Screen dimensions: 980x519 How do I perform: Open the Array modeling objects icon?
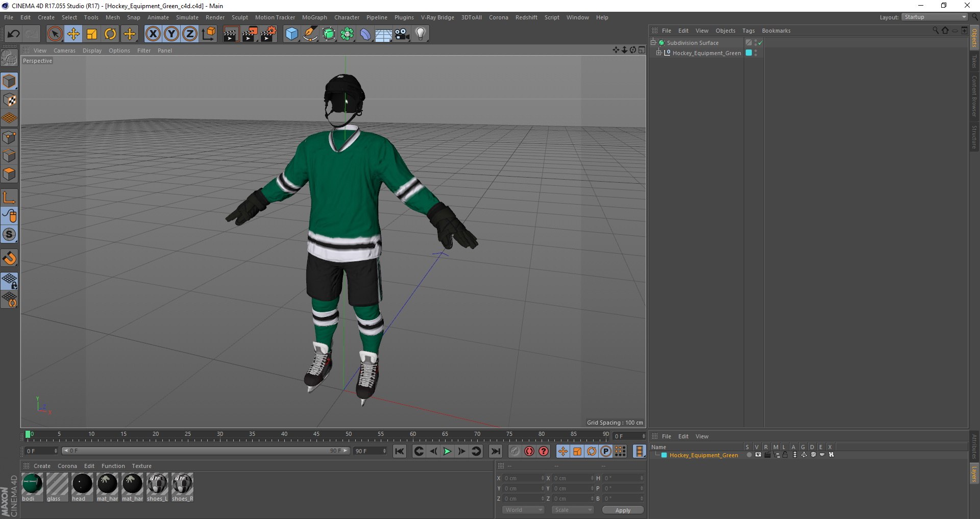(x=347, y=34)
